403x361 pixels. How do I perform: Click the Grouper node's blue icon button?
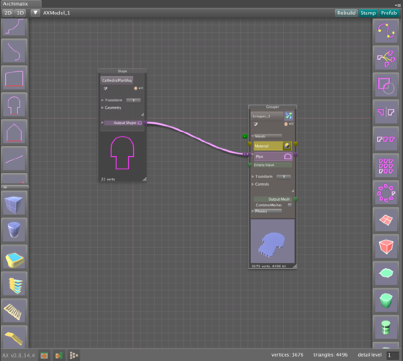pyautogui.click(x=289, y=116)
